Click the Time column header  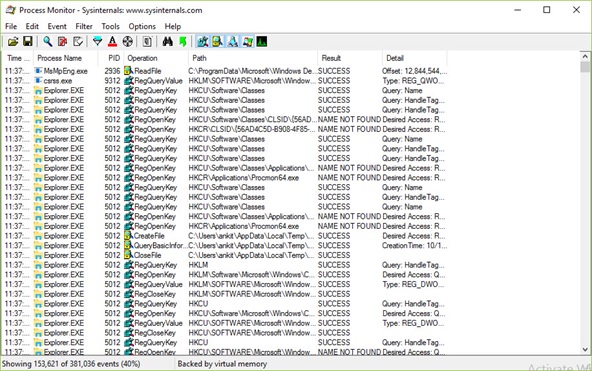pyautogui.click(x=18, y=58)
